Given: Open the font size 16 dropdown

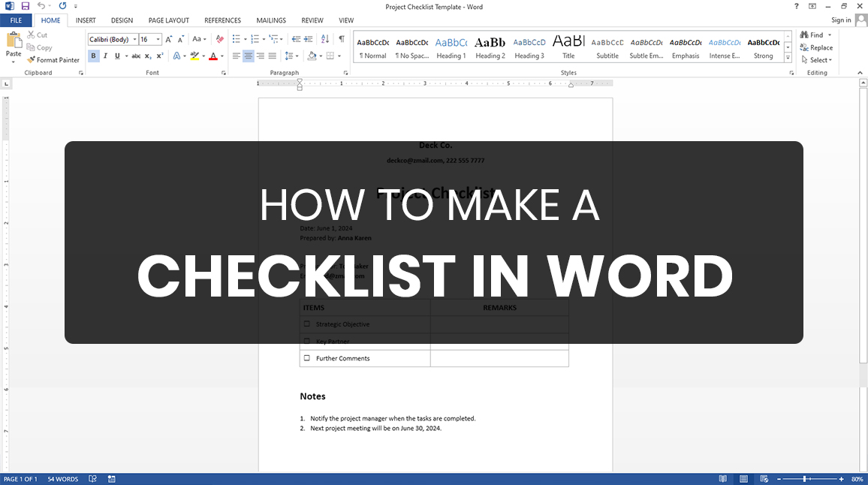Looking at the screenshot, I should coord(158,39).
